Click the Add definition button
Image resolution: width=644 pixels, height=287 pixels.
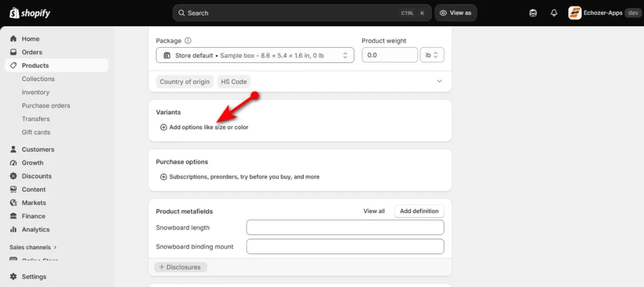pos(419,211)
